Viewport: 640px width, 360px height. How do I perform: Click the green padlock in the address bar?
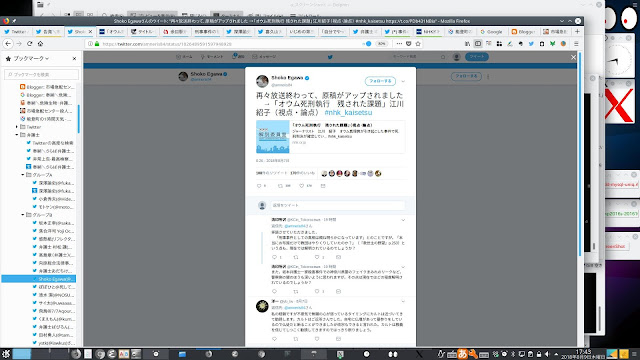pos(97,44)
